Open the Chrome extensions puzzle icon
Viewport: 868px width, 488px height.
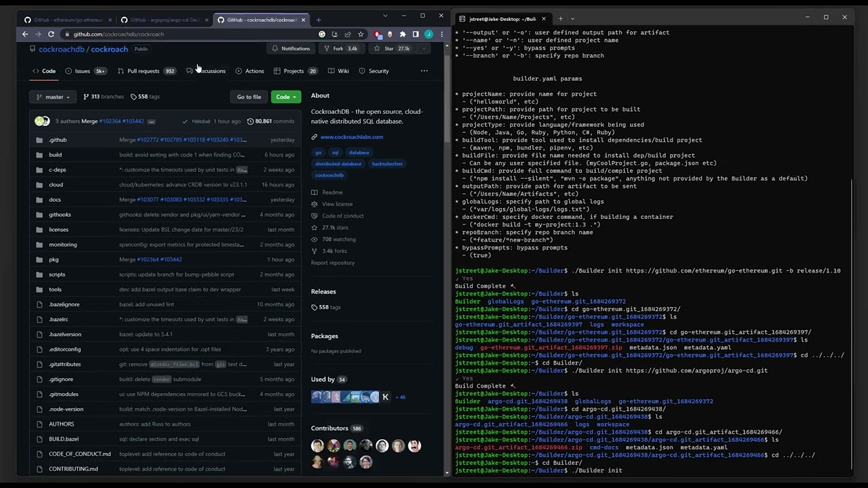click(x=403, y=34)
